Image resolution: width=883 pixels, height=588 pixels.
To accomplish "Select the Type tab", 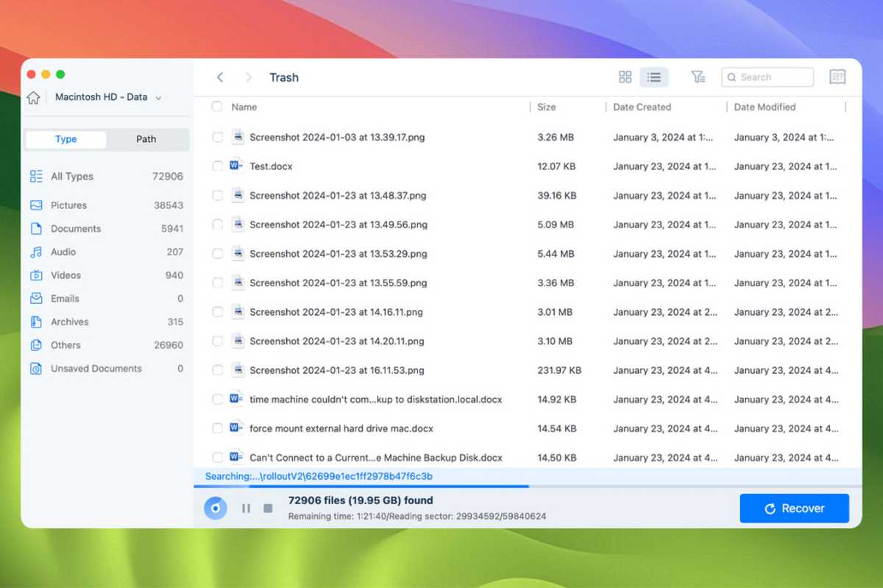I will click(x=65, y=139).
